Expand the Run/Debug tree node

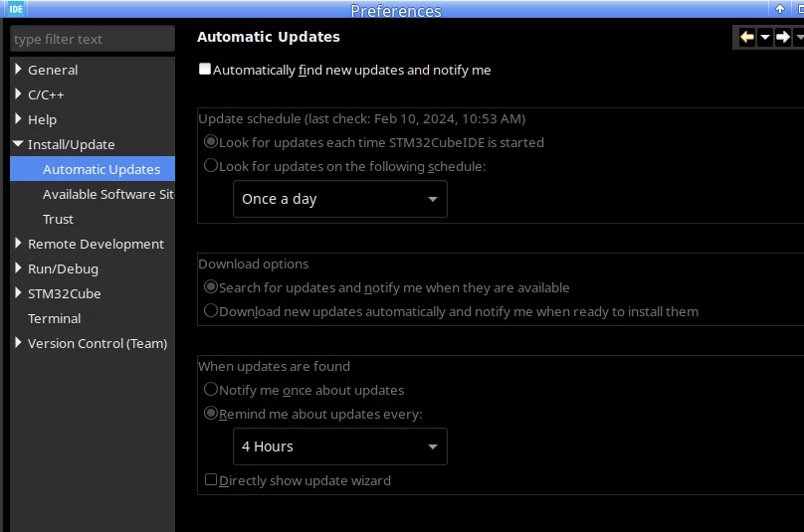click(x=18, y=268)
